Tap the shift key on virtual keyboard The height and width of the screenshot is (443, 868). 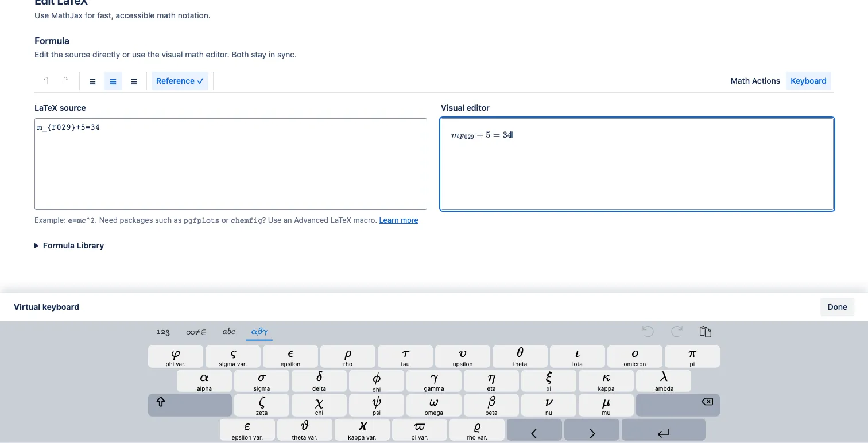coord(190,405)
